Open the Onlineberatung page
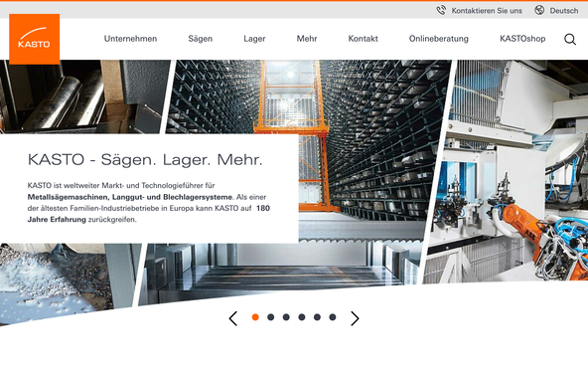 [x=439, y=39]
